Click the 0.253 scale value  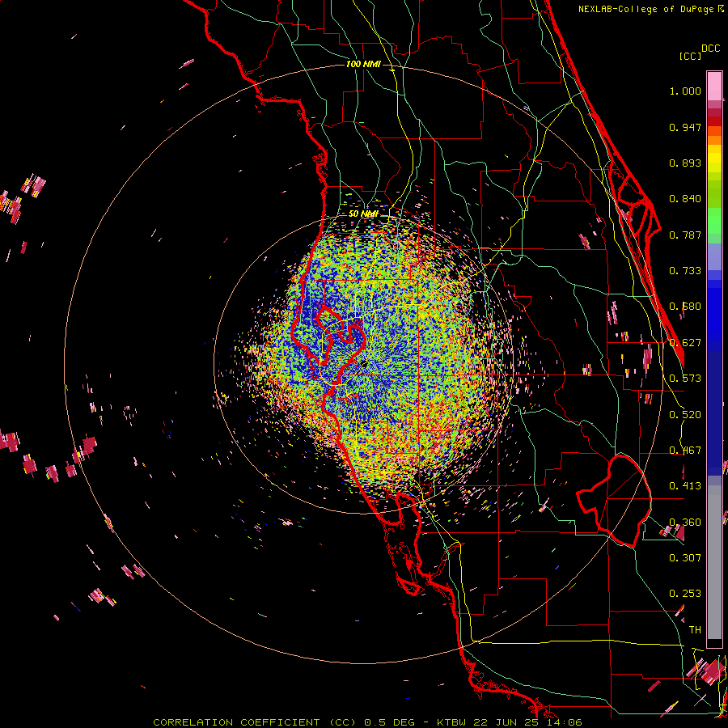[685, 594]
